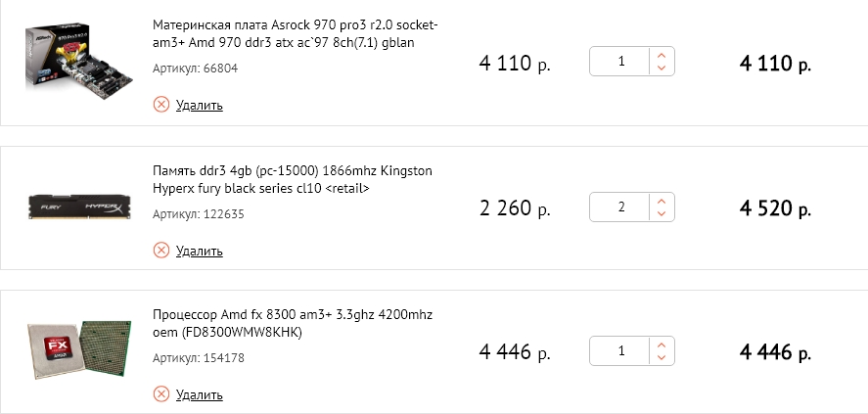This screenshot has height=414, width=868.
Task: Click the delete X icon for Kingston memory
Action: (x=161, y=251)
